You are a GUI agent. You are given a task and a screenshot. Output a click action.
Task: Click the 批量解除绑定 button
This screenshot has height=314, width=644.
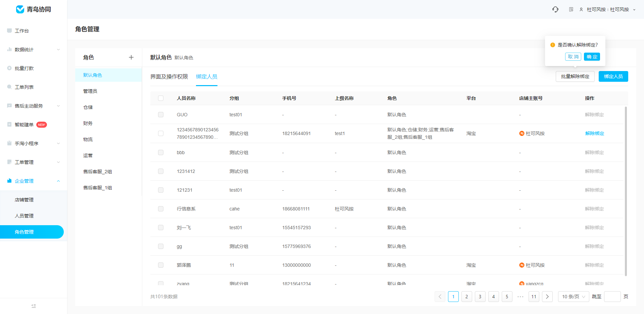(x=575, y=76)
